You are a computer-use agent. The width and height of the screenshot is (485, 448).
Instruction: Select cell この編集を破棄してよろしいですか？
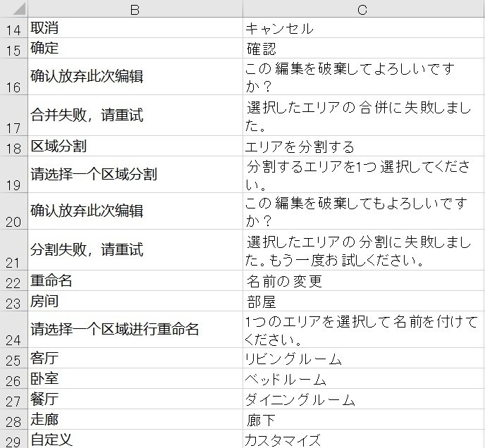[x=364, y=76]
